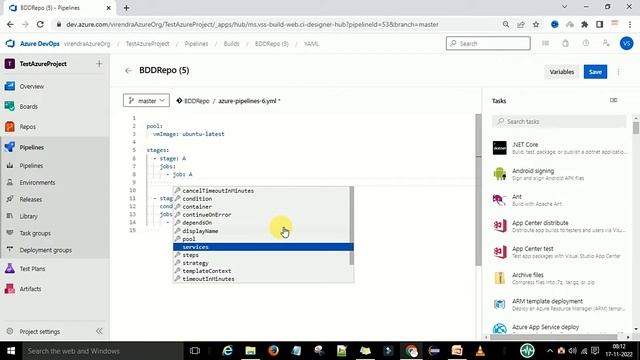Select the Archive files task
The width and height of the screenshot is (640, 360).
559,278
